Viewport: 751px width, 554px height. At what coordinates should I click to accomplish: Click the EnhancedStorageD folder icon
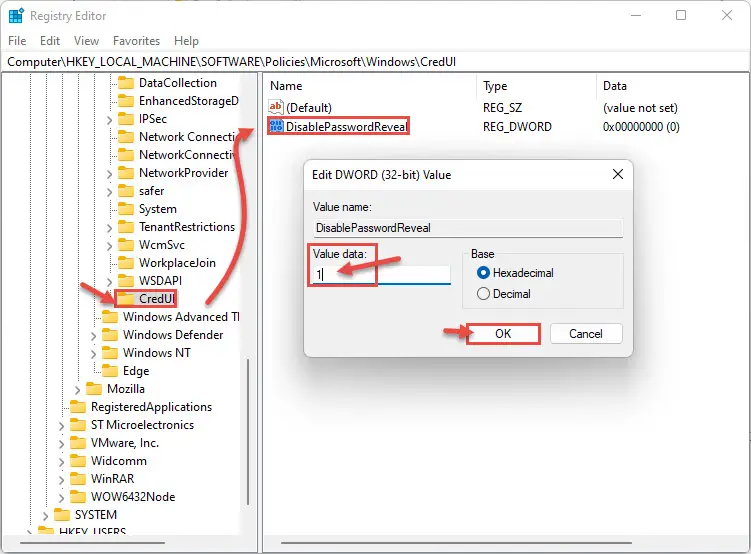click(x=126, y=101)
